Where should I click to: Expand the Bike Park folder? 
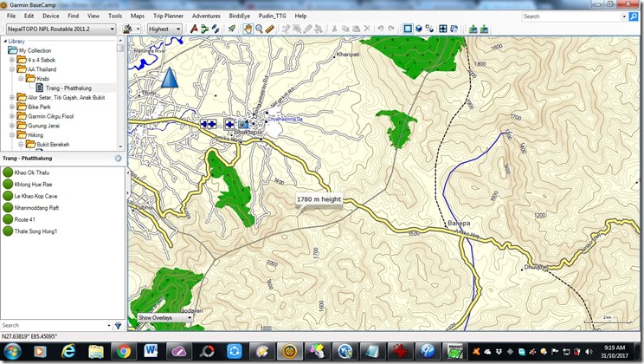(12, 107)
